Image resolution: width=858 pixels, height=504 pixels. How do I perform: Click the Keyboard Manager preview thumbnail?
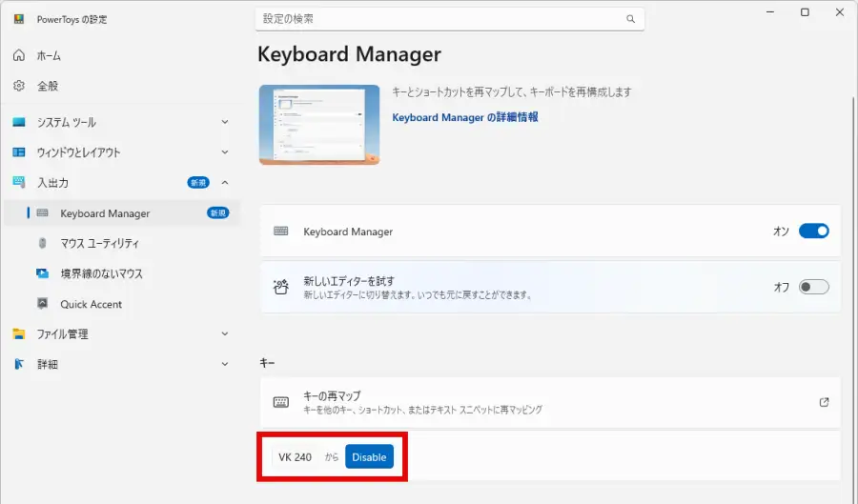(319, 125)
